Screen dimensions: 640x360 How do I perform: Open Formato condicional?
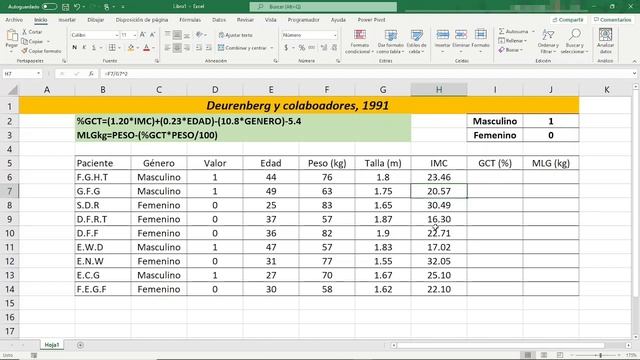point(360,42)
